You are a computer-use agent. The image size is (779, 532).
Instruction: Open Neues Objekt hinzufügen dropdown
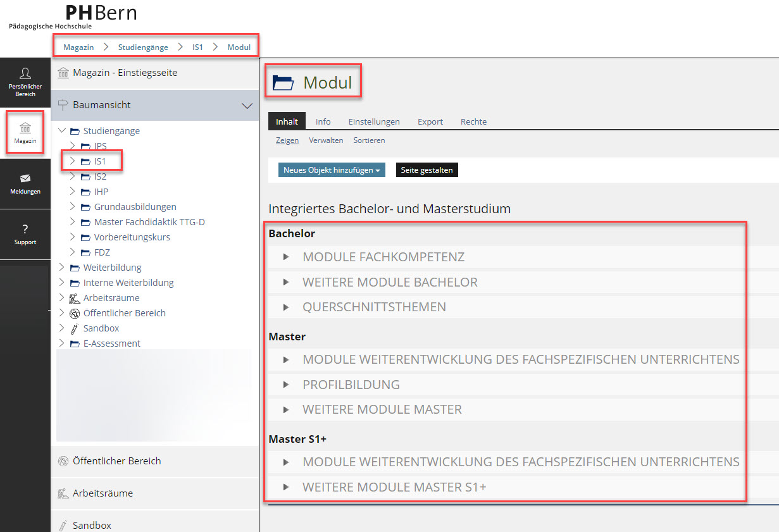[x=332, y=170]
